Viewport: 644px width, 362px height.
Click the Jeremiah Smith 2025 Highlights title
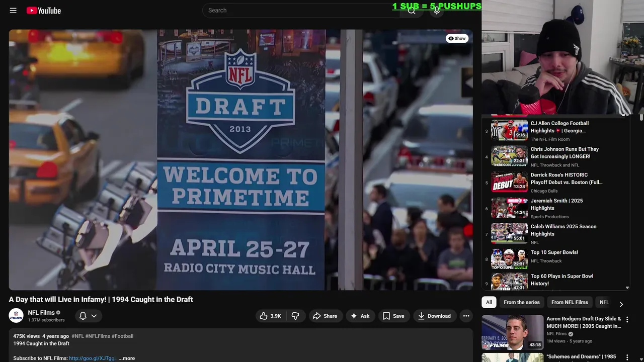[x=556, y=204]
